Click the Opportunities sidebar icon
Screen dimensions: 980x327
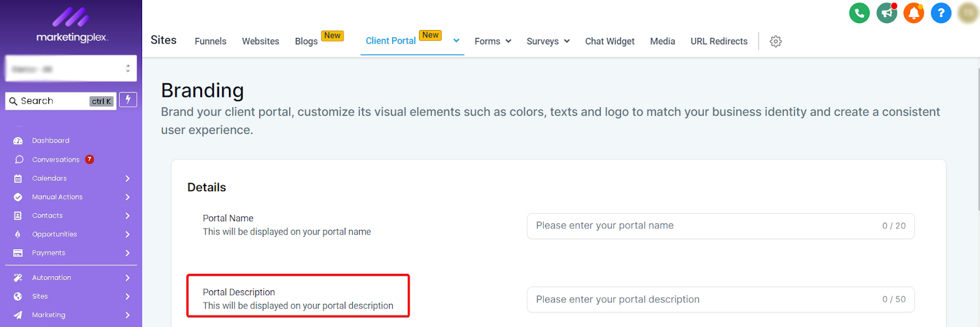pos(18,235)
